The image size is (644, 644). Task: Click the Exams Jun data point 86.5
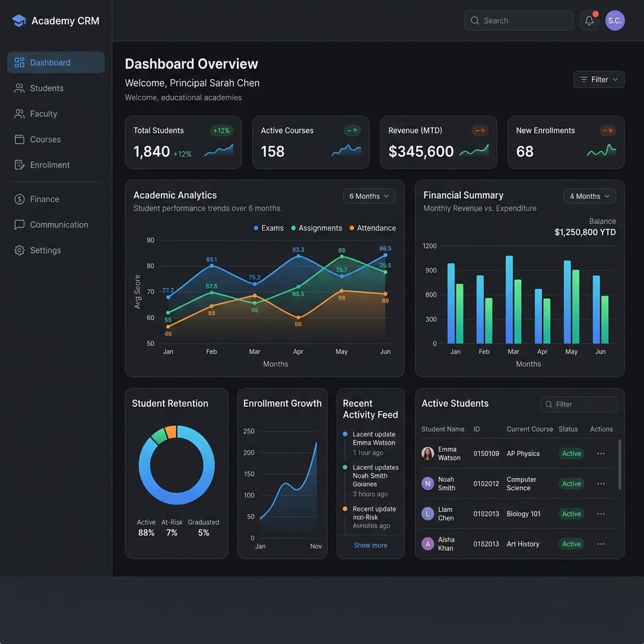(386, 255)
